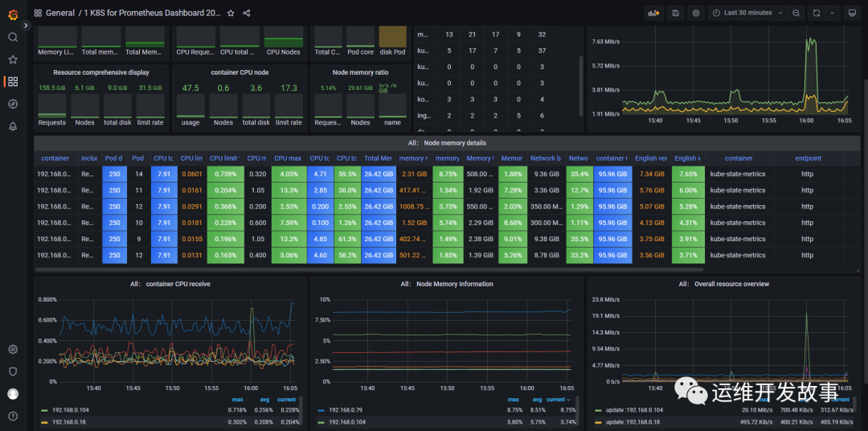Click the 158.5 GiB Requests gauge value
Screen dimensions: 868x431
pyautogui.click(x=51, y=88)
